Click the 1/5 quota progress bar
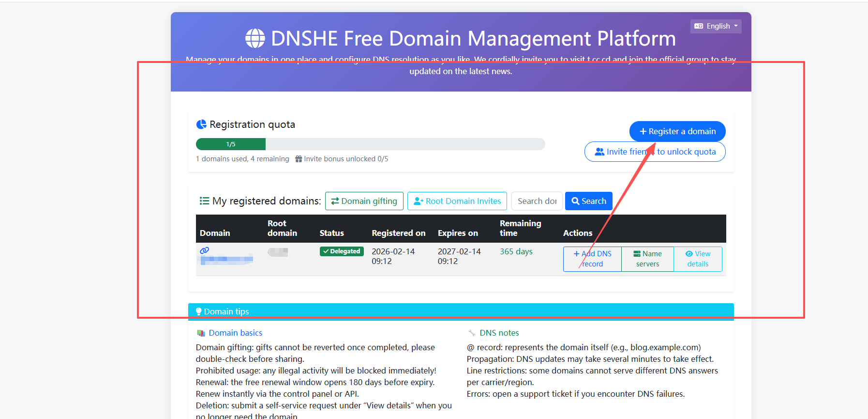The image size is (868, 419). pyautogui.click(x=231, y=144)
